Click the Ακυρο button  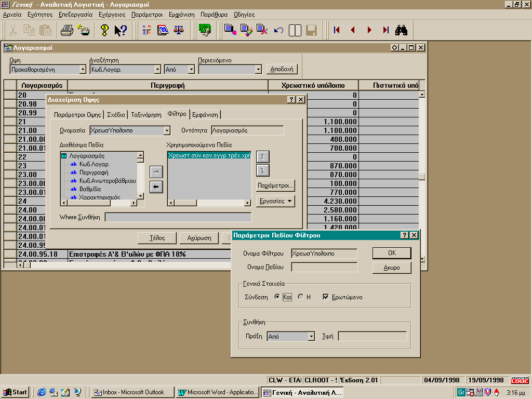click(x=392, y=268)
